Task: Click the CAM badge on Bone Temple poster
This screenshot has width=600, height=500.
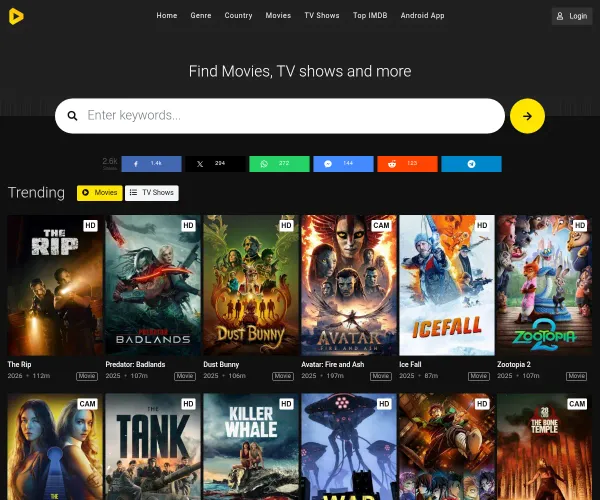Action: [577, 404]
